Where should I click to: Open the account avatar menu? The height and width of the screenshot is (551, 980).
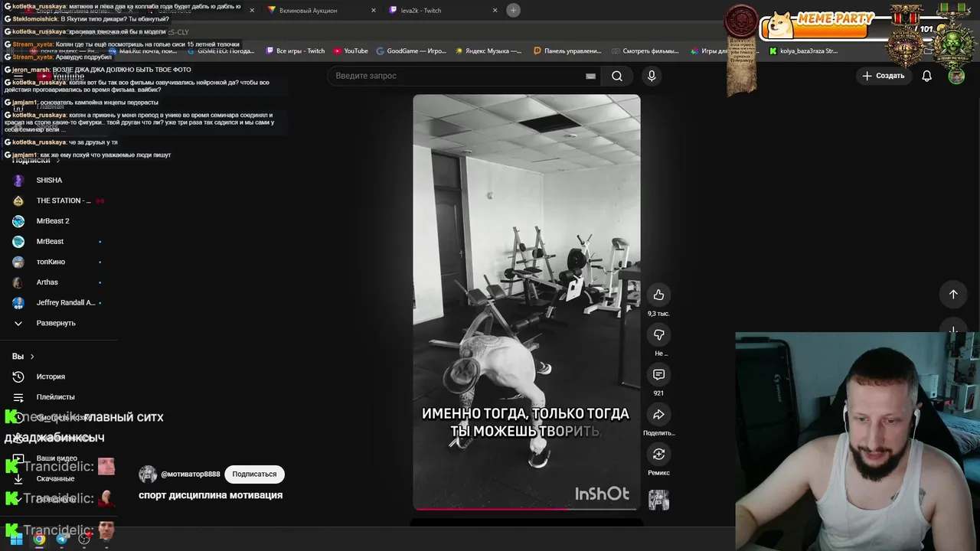pyautogui.click(x=956, y=76)
